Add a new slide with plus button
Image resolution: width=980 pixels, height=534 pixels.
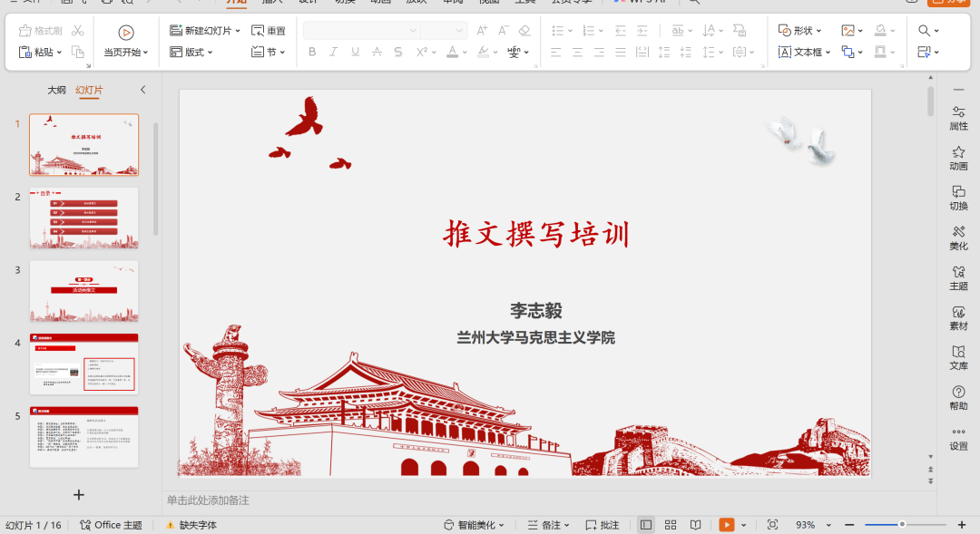coord(79,495)
